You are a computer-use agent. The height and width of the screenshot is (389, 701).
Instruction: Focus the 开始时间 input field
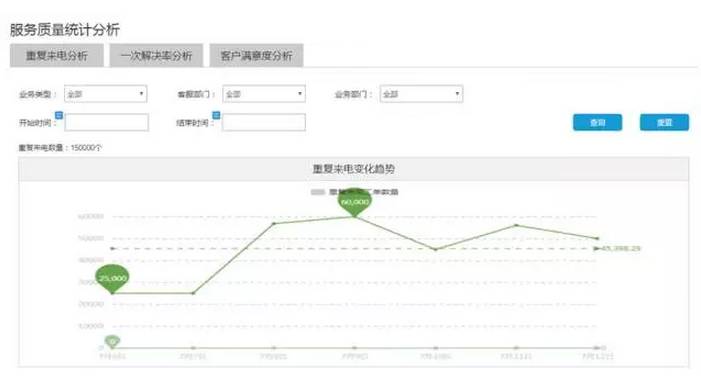(106, 122)
